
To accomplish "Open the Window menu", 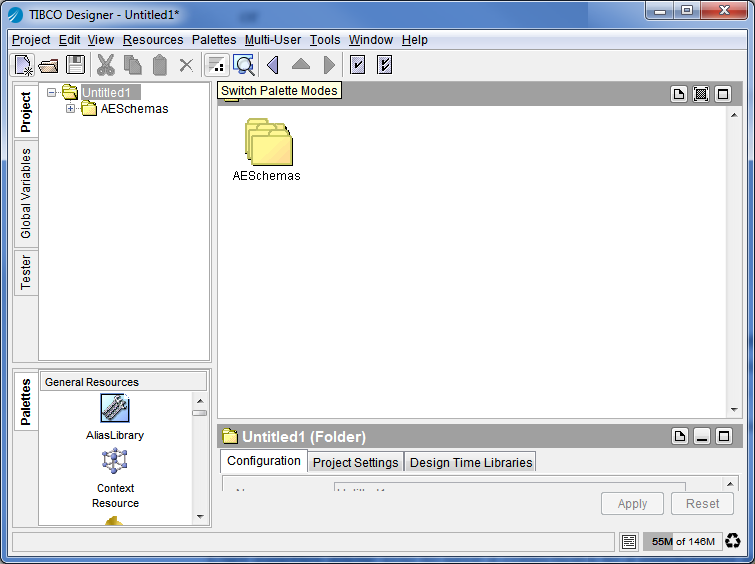I will (x=371, y=39).
